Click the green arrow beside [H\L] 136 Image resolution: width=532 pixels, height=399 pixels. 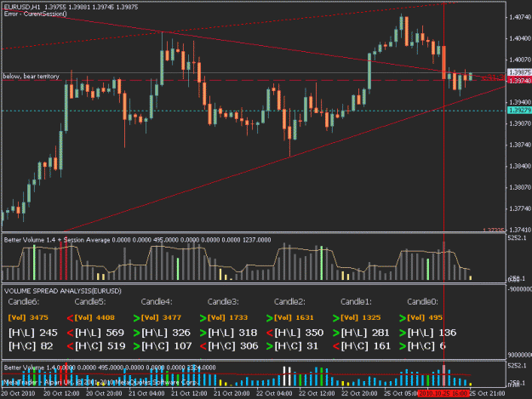403,333
